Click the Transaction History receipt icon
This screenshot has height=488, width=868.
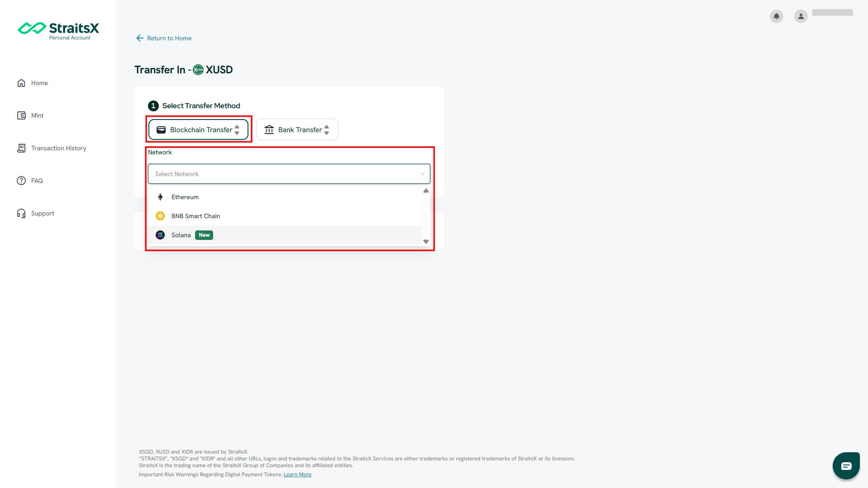tap(21, 148)
